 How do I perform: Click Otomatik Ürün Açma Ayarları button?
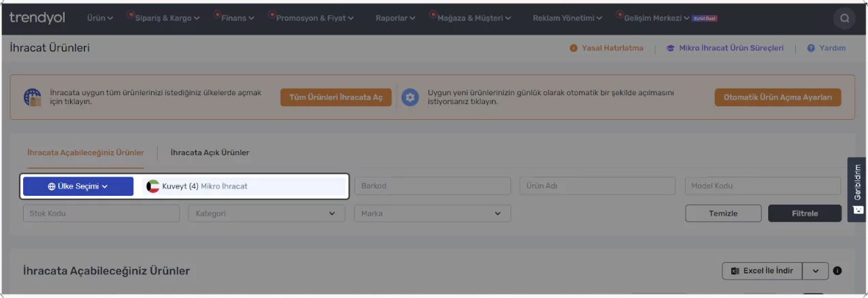click(778, 97)
